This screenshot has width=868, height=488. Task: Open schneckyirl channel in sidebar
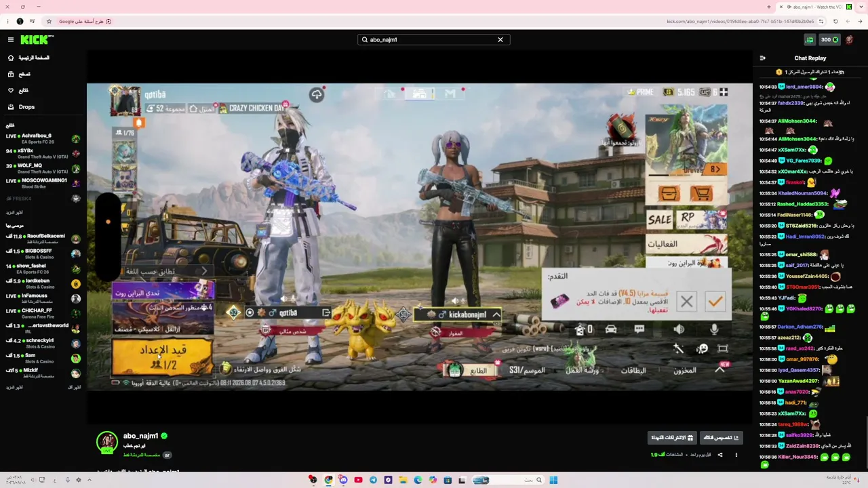pos(42,343)
